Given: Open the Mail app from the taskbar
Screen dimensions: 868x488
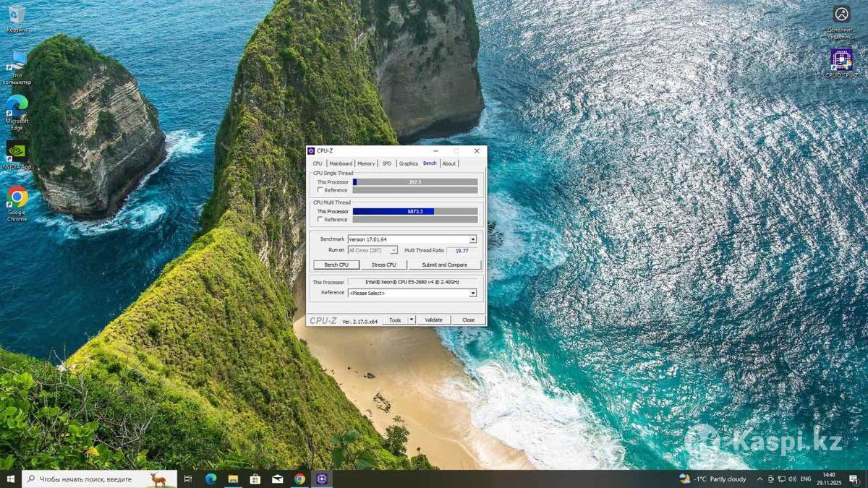Looking at the screenshot, I should tap(278, 479).
